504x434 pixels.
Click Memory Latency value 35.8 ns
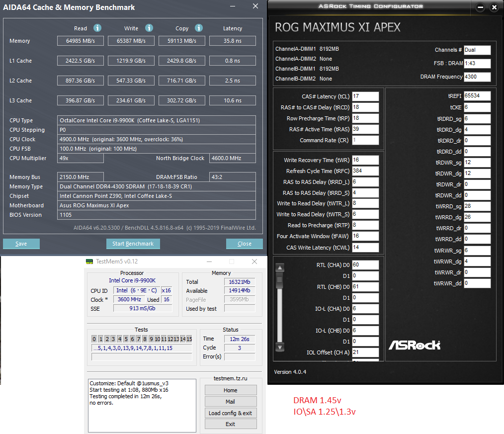[233, 41]
